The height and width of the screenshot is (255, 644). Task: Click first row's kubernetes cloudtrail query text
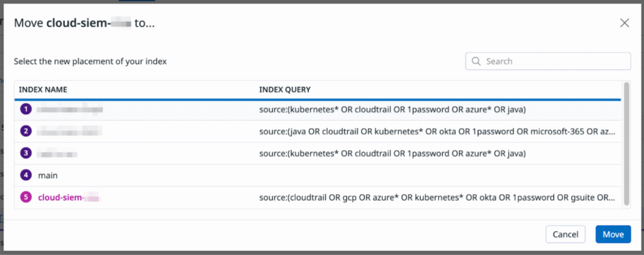pyautogui.click(x=392, y=109)
